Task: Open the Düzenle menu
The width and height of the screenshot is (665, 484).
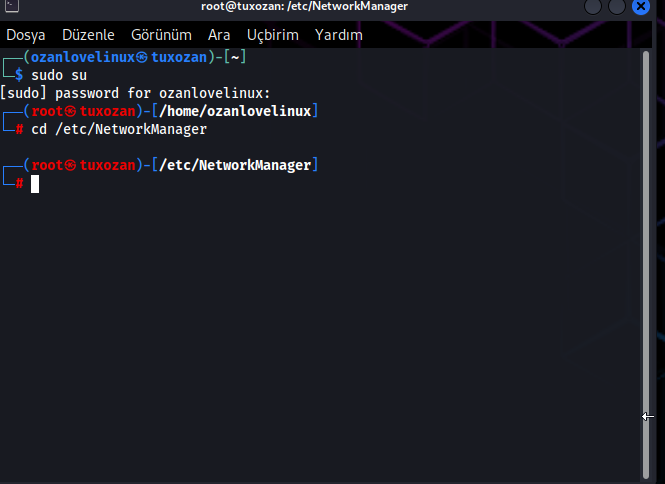Action: [88, 35]
